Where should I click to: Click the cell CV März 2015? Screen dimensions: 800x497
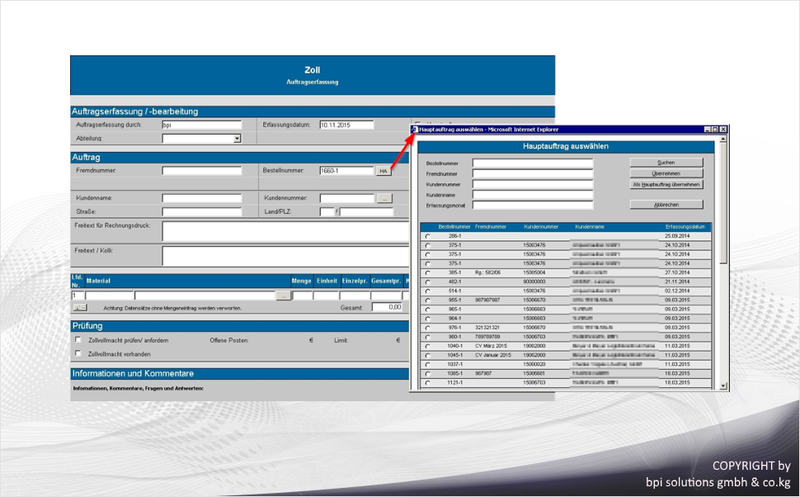coord(491,346)
